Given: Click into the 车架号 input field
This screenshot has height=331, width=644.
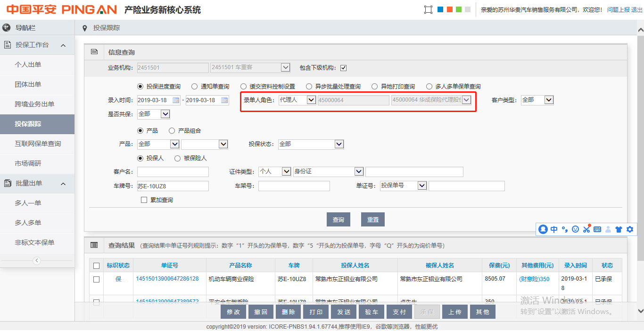Looking at the screenshot, I should [x=294, y=186].
